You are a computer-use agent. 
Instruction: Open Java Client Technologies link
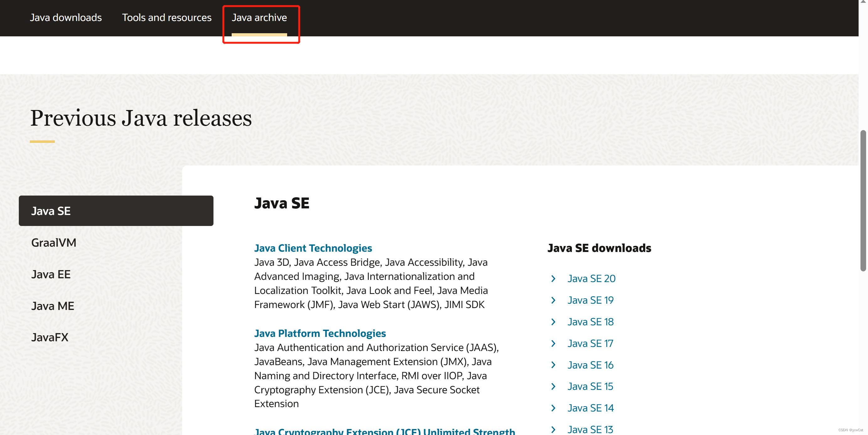coord(313,248)
